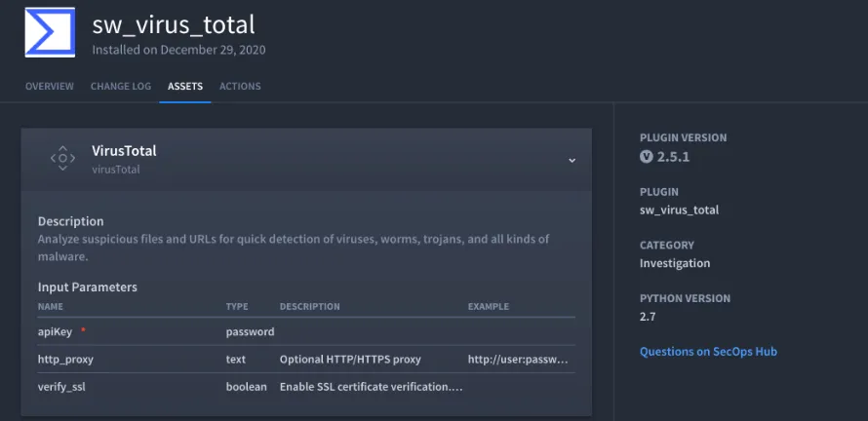Screen dimensions: 868x421
Task: Click the truncated http://user:passw example text
Action: click(x=518, y=360)
